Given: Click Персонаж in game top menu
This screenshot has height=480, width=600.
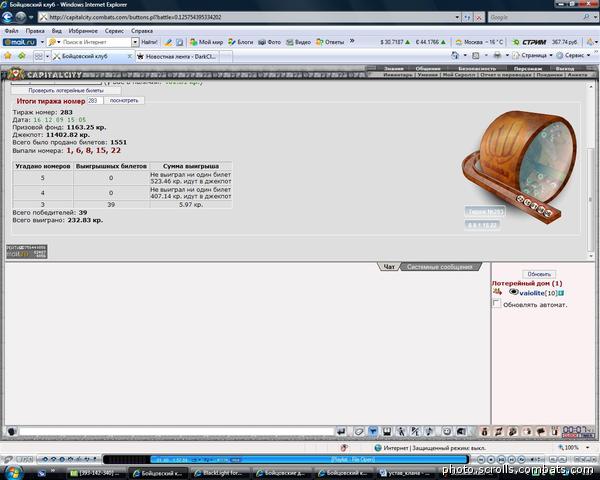Looking at the screenshot, I should (x=528, y=69).
